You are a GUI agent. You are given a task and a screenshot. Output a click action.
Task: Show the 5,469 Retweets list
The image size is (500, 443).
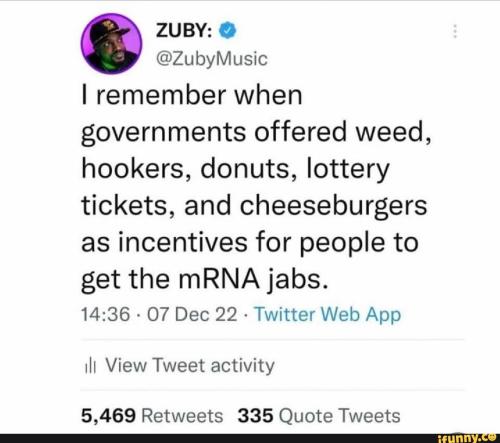click(152, 416)
